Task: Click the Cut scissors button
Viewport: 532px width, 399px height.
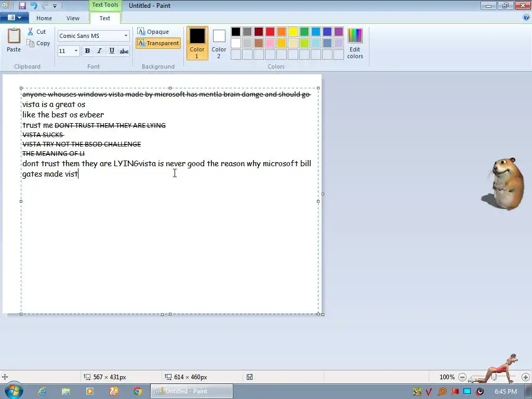Action: click(x=37, y=32)
